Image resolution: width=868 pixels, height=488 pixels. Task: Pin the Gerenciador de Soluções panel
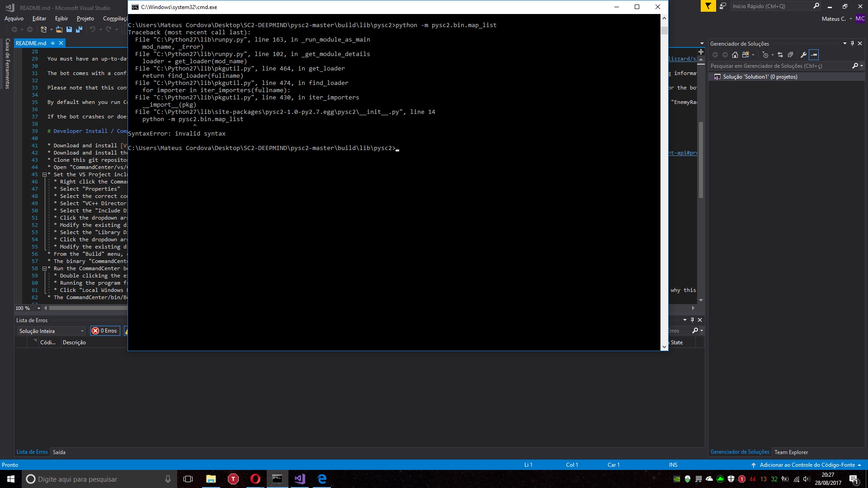tap(853, 43)
